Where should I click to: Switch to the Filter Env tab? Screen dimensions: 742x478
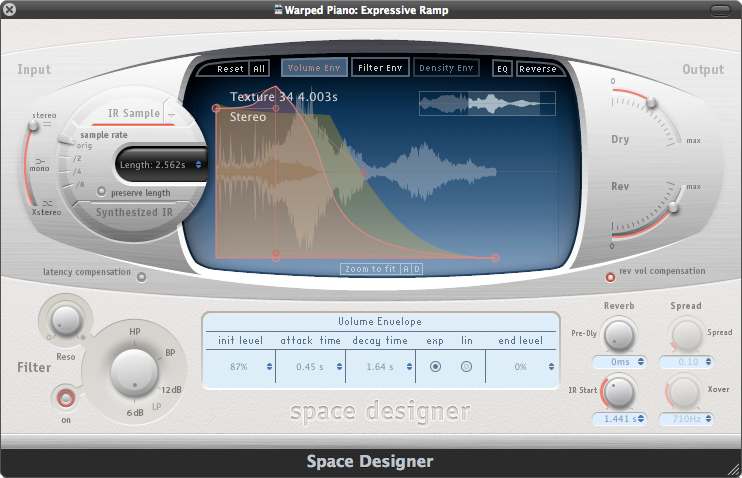pos(380,68)
